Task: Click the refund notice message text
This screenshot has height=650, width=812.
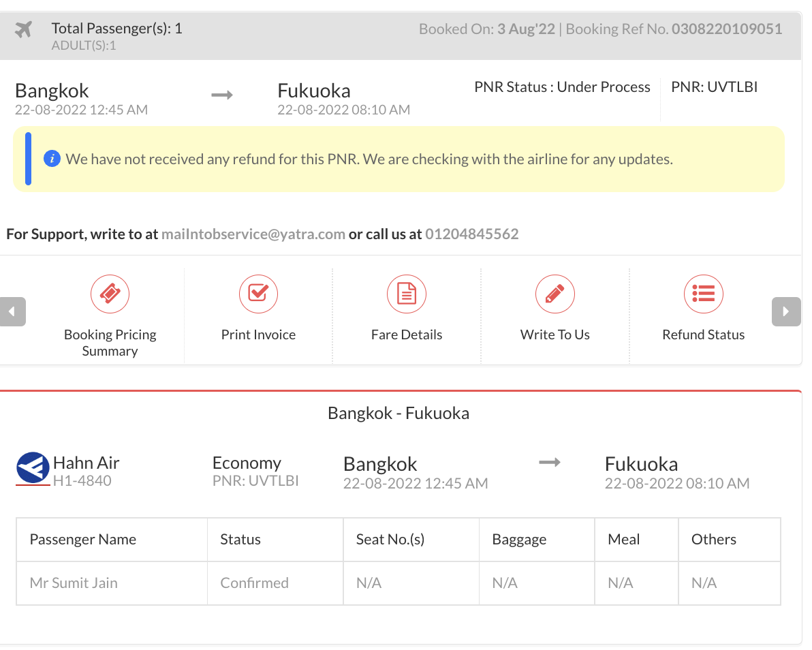Action: pos(369,159)
